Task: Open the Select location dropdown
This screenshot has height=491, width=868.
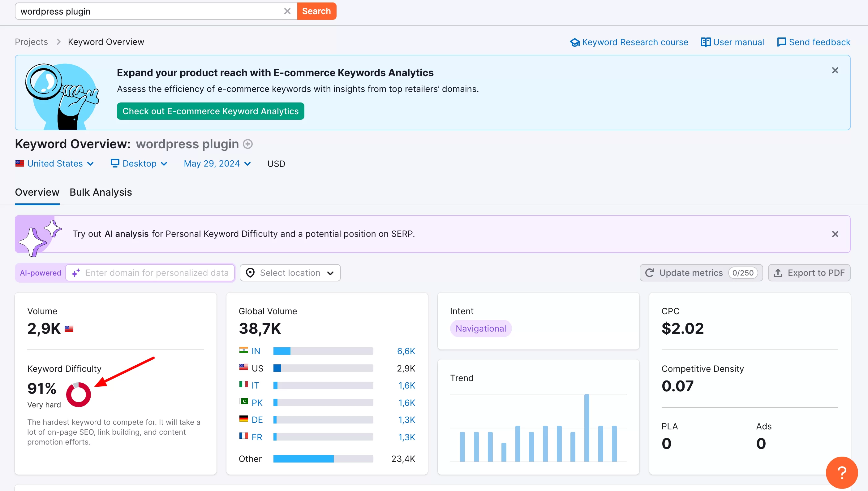Action: (290, 273)
